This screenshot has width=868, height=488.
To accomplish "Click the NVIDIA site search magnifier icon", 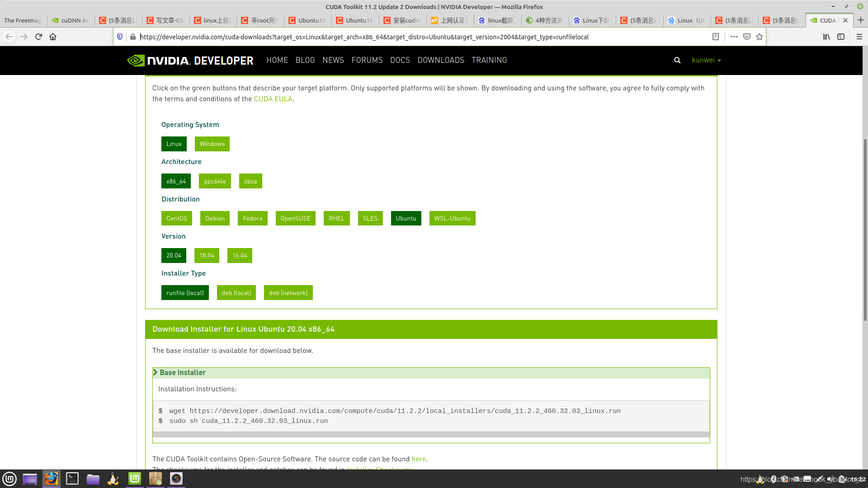I will [677, 60].
